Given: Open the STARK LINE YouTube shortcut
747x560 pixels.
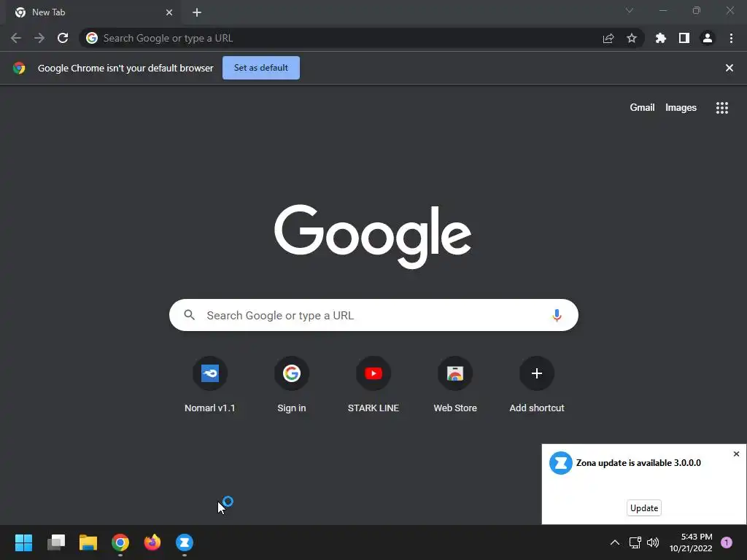Looking at the screenshot, I should (373, 385).
